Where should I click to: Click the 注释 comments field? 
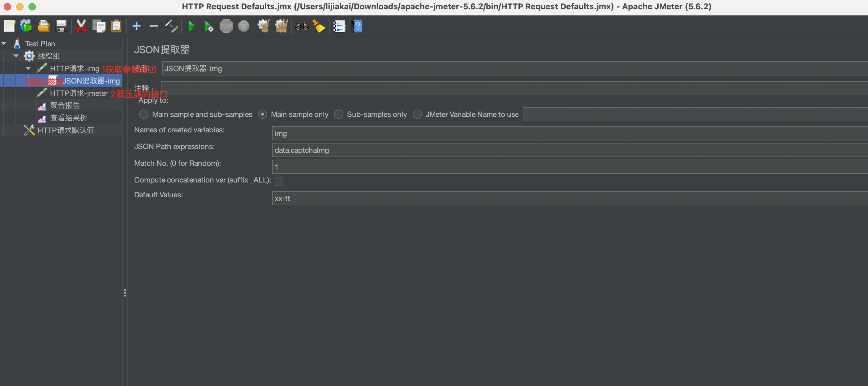point(514,88)
